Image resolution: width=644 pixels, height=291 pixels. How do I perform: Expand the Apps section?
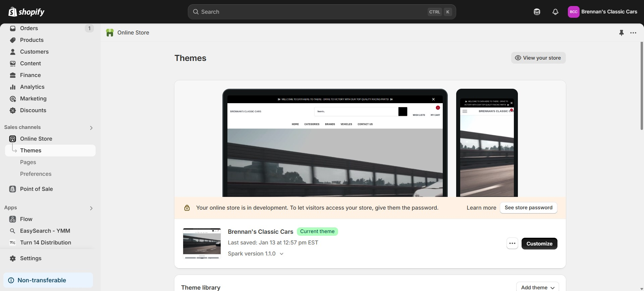(91, 208)
